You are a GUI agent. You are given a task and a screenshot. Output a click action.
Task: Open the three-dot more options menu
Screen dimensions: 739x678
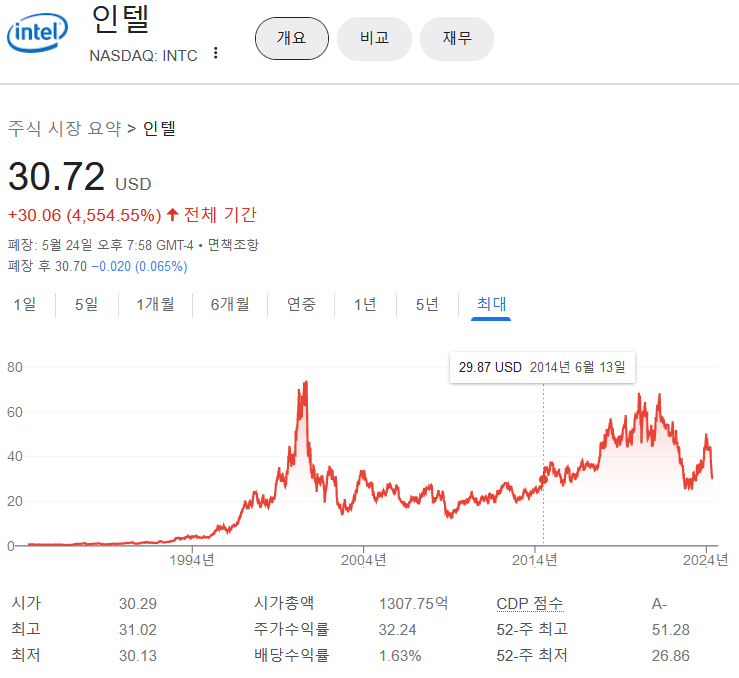[215, 53]
